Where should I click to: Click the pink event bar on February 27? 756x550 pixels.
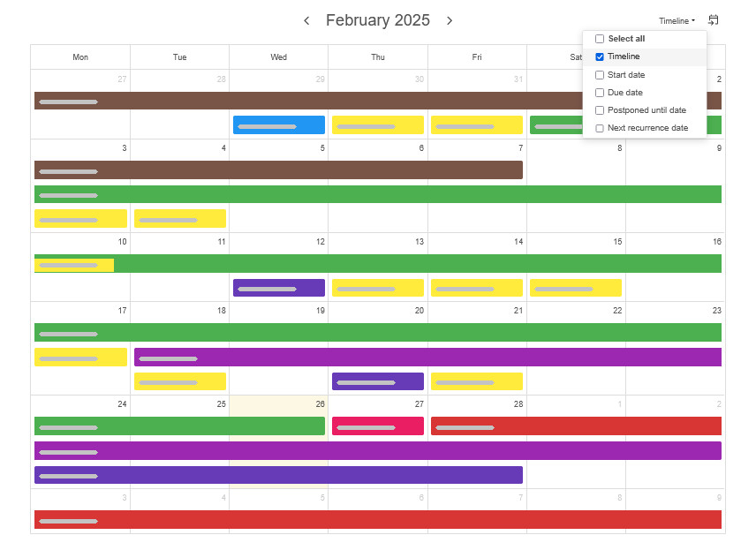pyautogui.click(x=377, y=426)
